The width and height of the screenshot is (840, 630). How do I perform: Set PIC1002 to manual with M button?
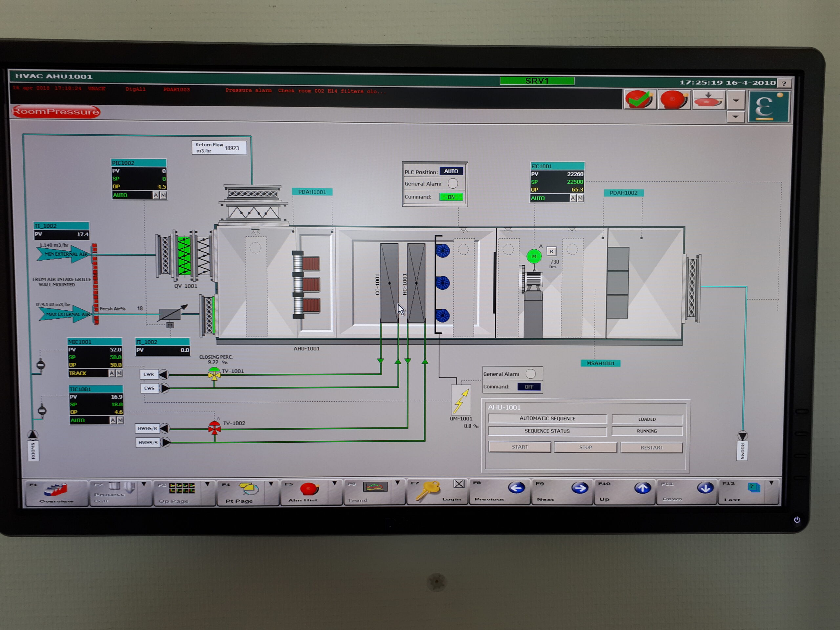coord(163,195)
